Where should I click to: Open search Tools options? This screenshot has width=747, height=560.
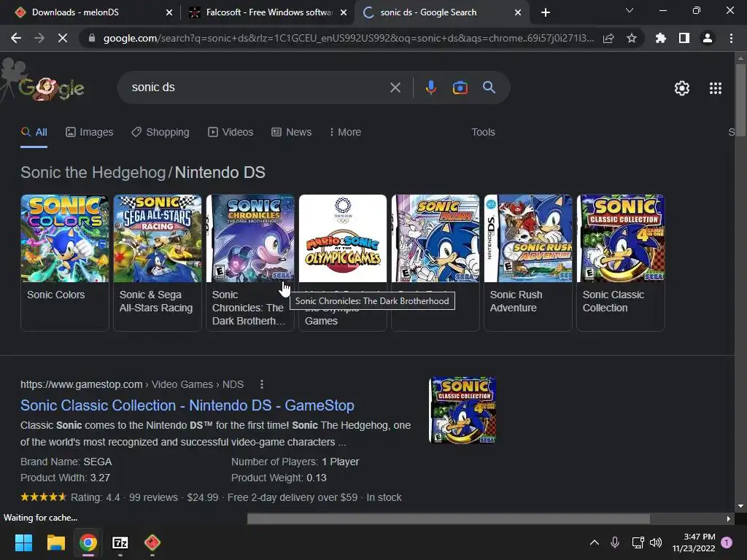483,133
